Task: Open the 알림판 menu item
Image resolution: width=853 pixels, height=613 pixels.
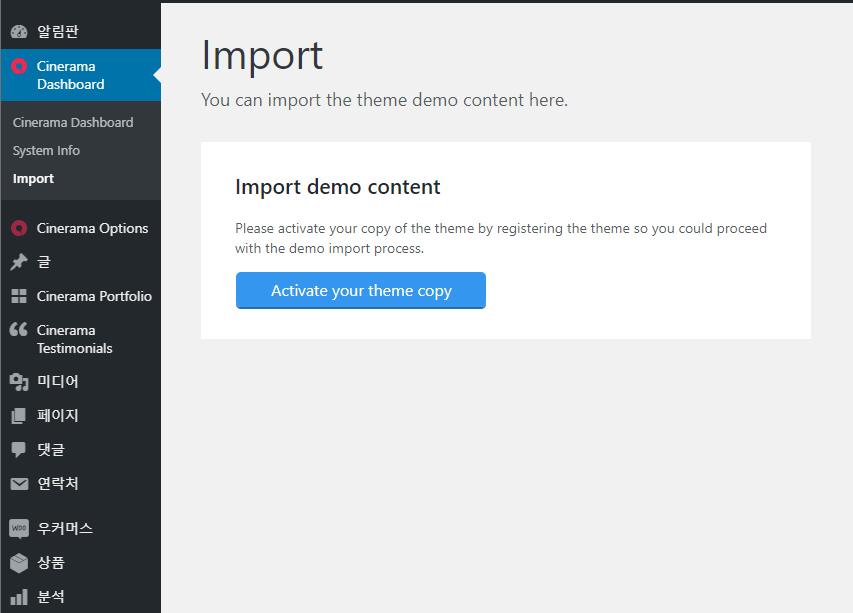Action: click(x=81, y=32)
